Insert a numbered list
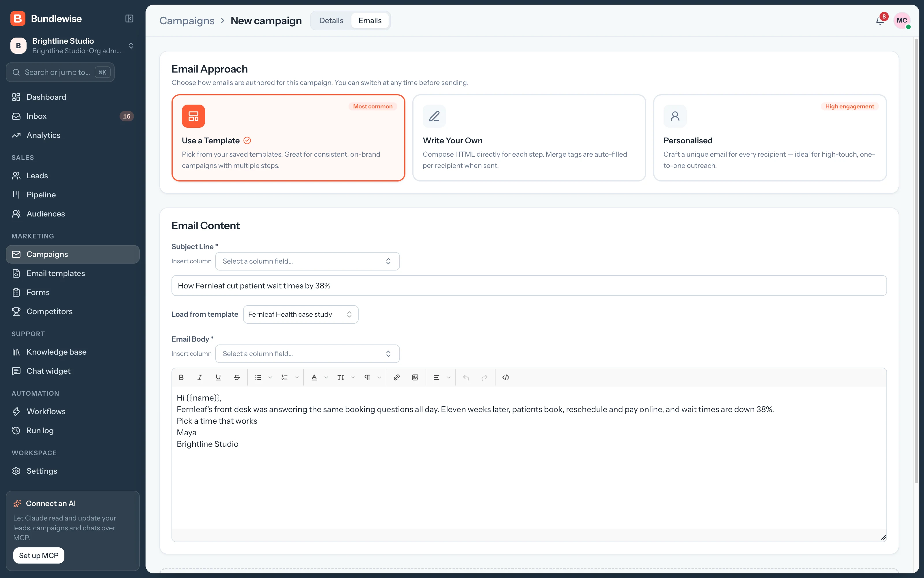This screenshot has width=924, height=578. click(x=284, y=377)
